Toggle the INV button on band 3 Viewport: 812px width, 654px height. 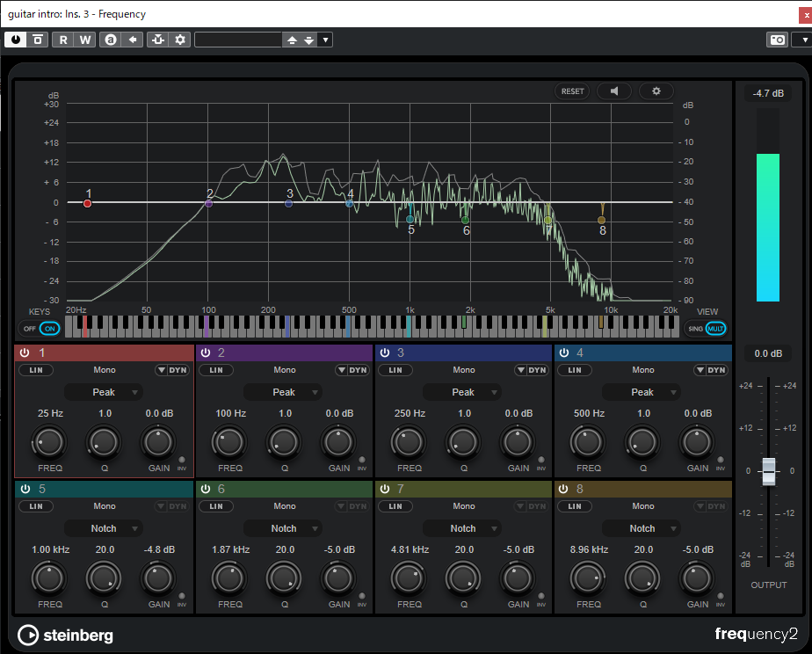(x=541, y=460)
